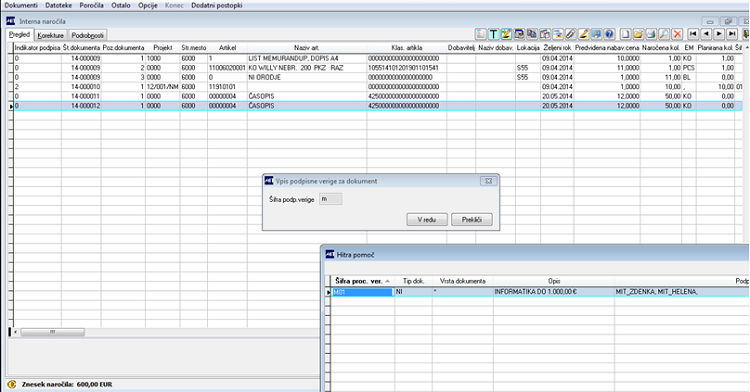This screenshot has height=392, width=750.
Task: Open the Dokumenti menu
Action: [21, 5]
